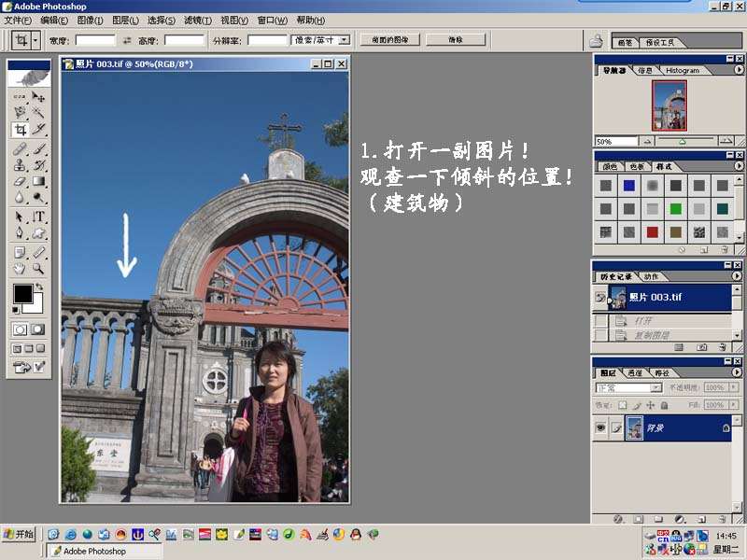Select the Crop tool in the toolbox
Image resolution: width=747 pixels, height=560 pixels.
pyautogui.click(x=20, y=130)
